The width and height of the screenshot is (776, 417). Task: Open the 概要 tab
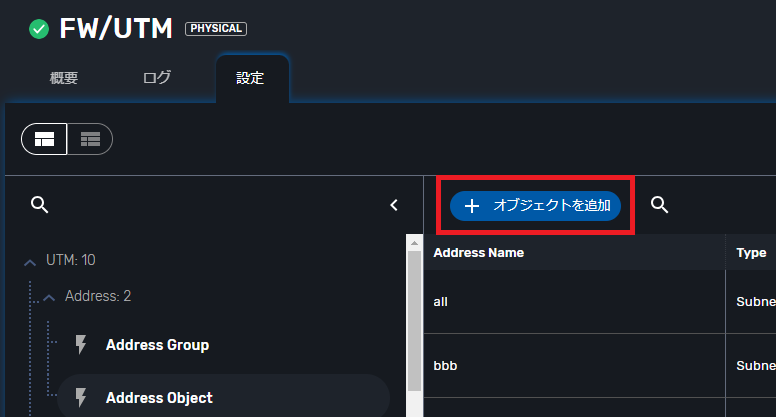(x=64, y=78)
